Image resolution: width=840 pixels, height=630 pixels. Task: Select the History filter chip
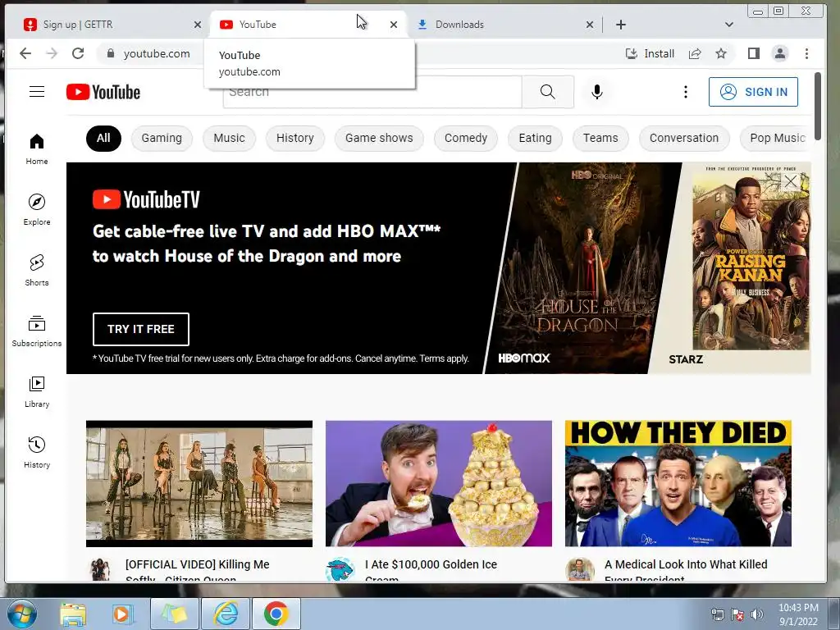pyautogui.click(x=295, y=138)
